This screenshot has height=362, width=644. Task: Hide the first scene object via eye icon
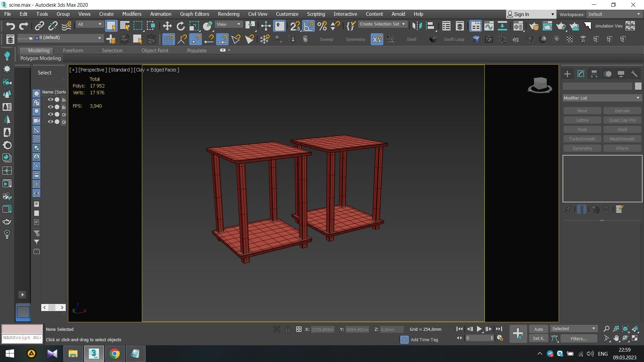[50, 100]
